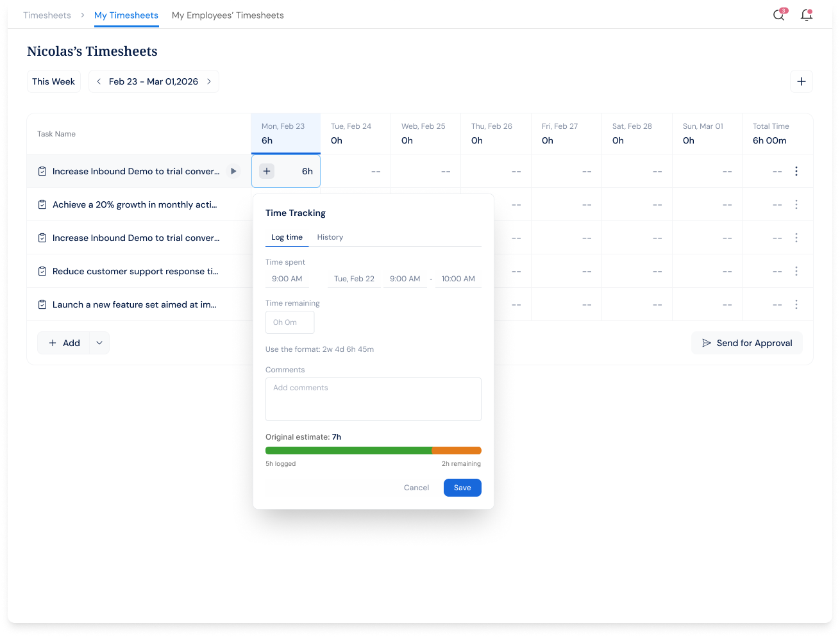Click the green logged progress bar
The image size is (840, 637).
[x=349, y=451]
